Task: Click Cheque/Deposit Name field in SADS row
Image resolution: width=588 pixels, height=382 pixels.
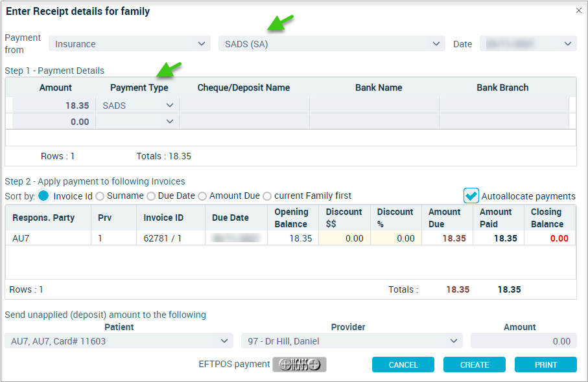Action: coord(244,106)
